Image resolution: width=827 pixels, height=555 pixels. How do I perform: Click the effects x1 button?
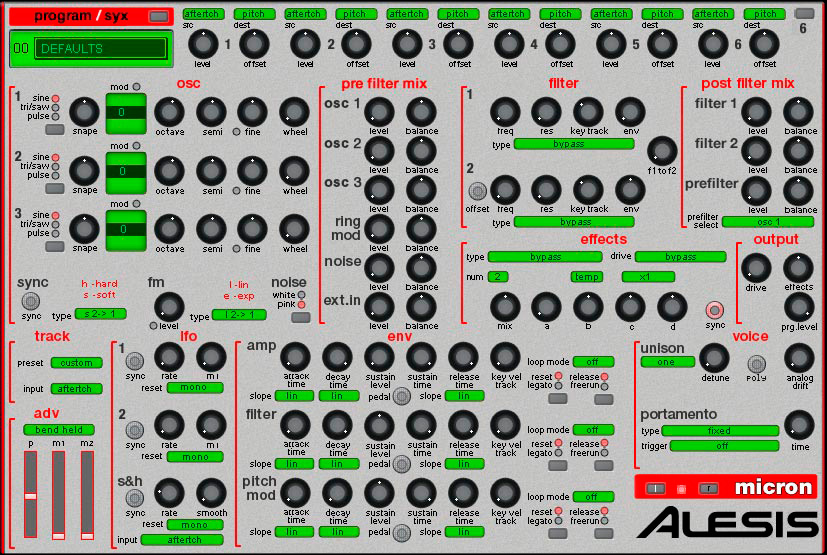pyautogui.click(x=648, y=276)
